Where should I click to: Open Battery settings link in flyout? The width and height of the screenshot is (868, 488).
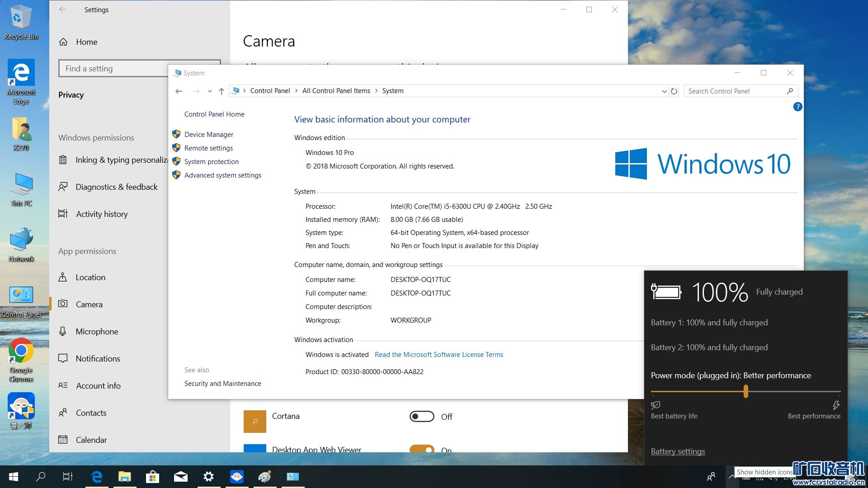(678, 451)
